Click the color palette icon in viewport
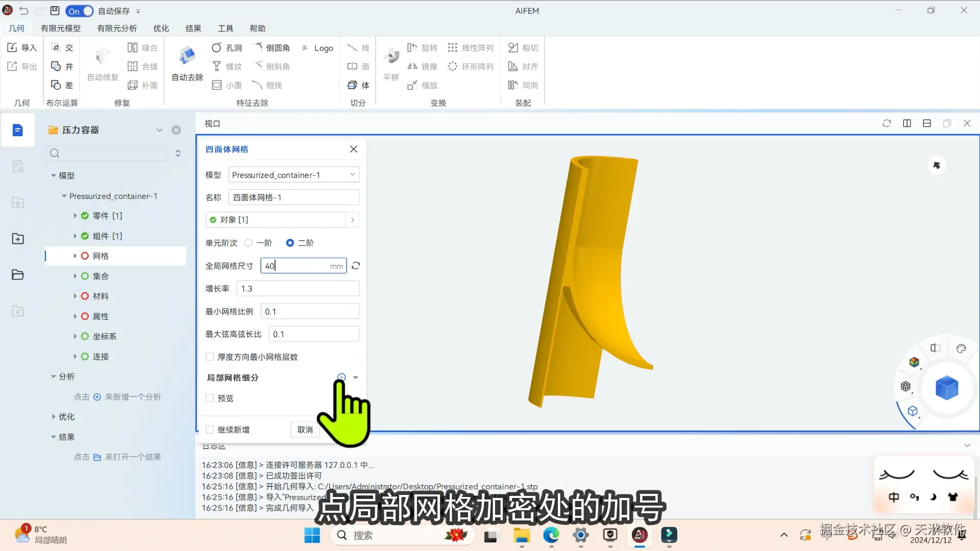 click(x=961, y=348)
